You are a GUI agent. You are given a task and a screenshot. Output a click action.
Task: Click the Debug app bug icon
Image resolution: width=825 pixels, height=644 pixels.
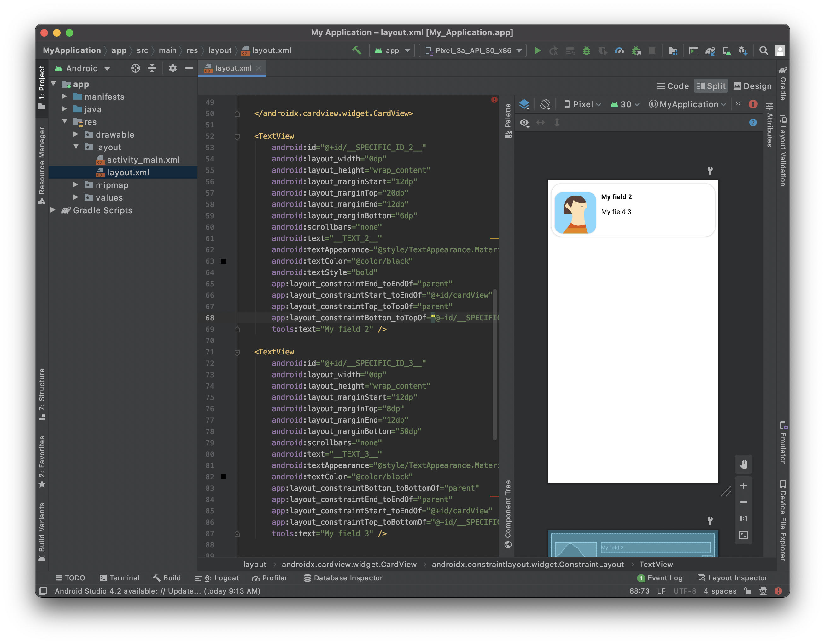[x=586, y=50]
